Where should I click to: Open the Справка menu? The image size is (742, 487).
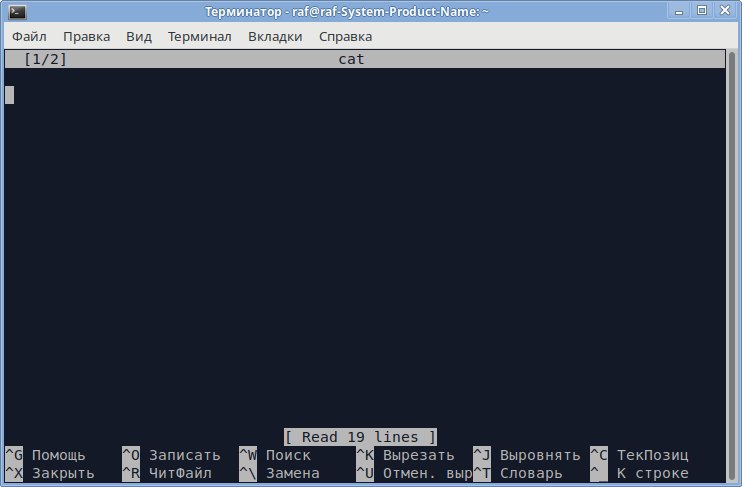[x=345, y=36]
